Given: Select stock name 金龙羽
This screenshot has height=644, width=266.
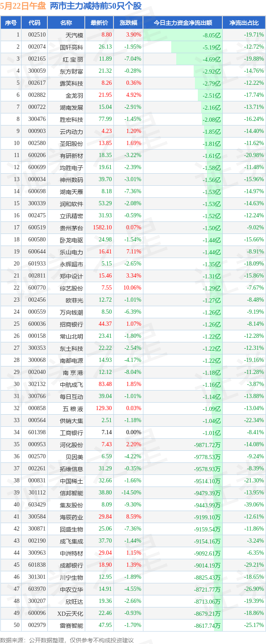Looking at the screenshot, I should tap(74, 95).
